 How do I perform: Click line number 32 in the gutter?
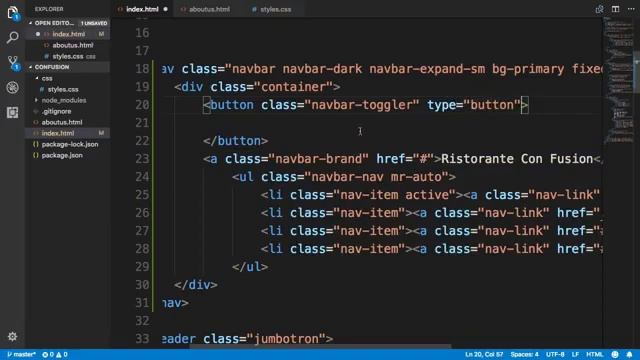coord(142,321)
